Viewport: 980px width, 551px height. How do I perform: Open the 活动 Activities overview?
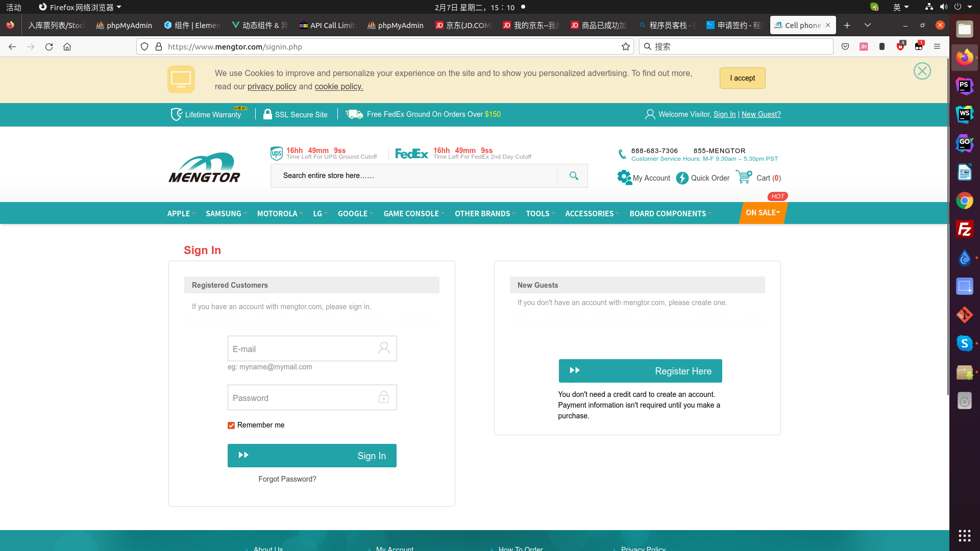14,7
